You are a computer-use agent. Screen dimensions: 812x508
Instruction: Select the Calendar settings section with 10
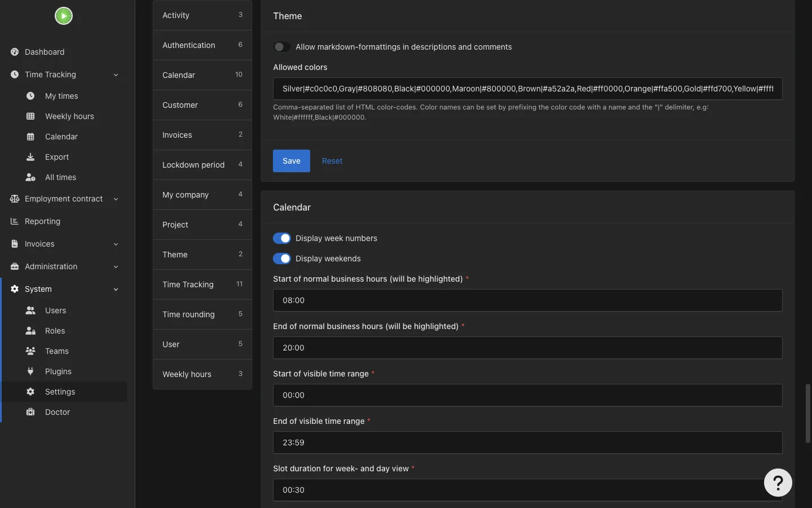(202, 75)
